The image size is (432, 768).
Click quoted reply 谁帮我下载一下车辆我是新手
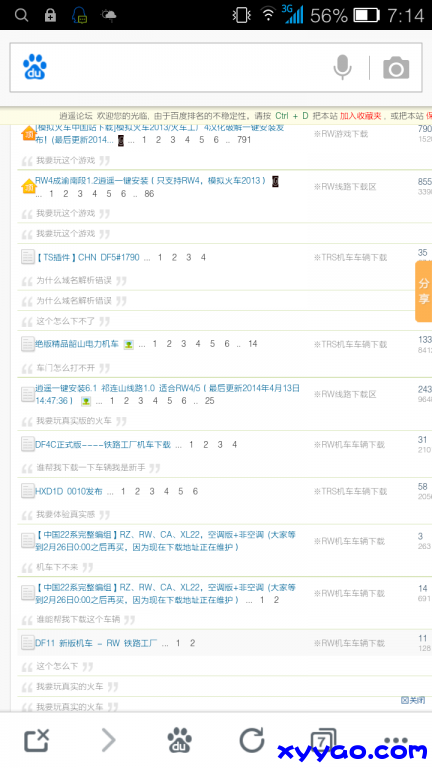tap(91, 468)
